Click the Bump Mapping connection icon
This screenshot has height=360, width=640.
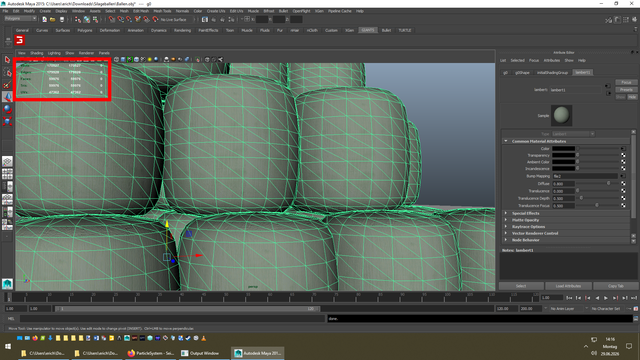(x=623, y=176)
